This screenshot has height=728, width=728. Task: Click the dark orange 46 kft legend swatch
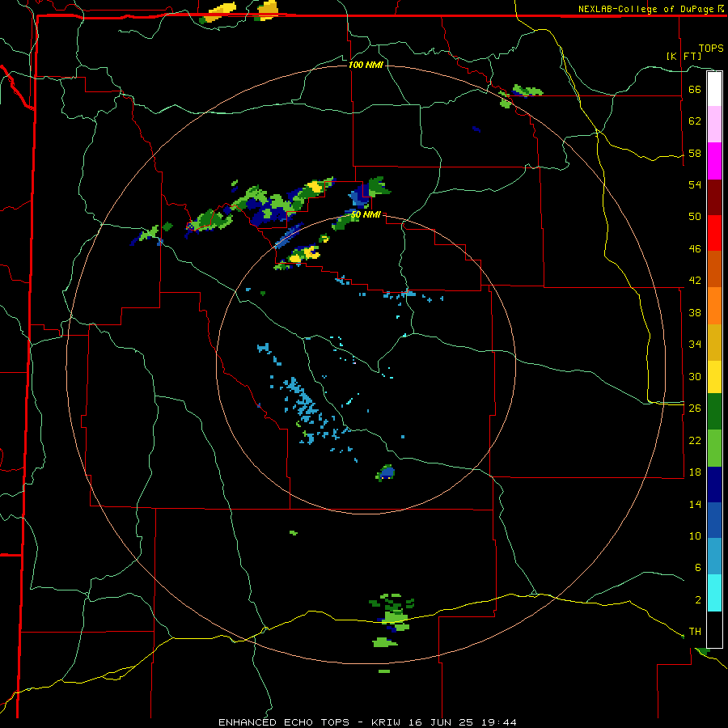click(714, 269)
